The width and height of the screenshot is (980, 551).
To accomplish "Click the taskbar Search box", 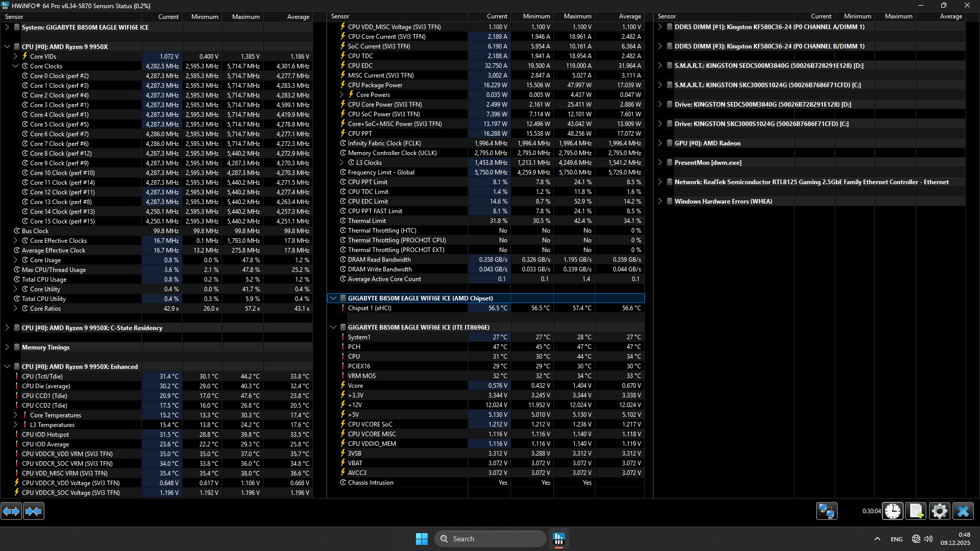I will point(491,539).
